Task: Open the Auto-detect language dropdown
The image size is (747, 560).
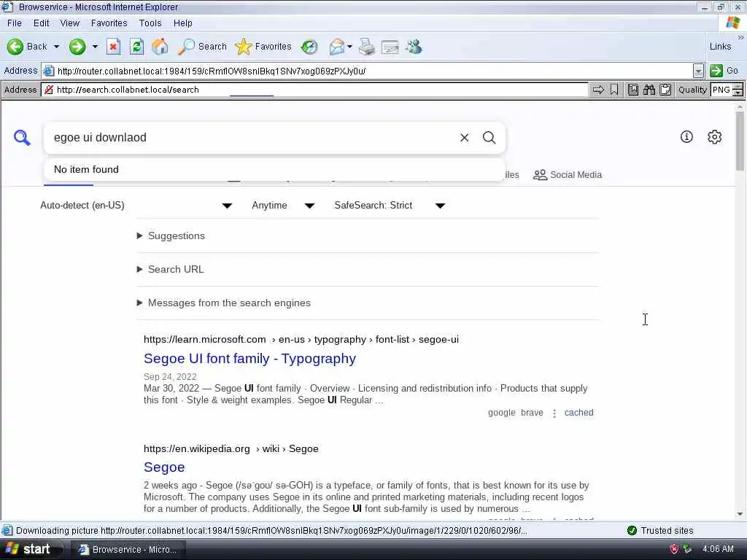Action: (136, 205)
